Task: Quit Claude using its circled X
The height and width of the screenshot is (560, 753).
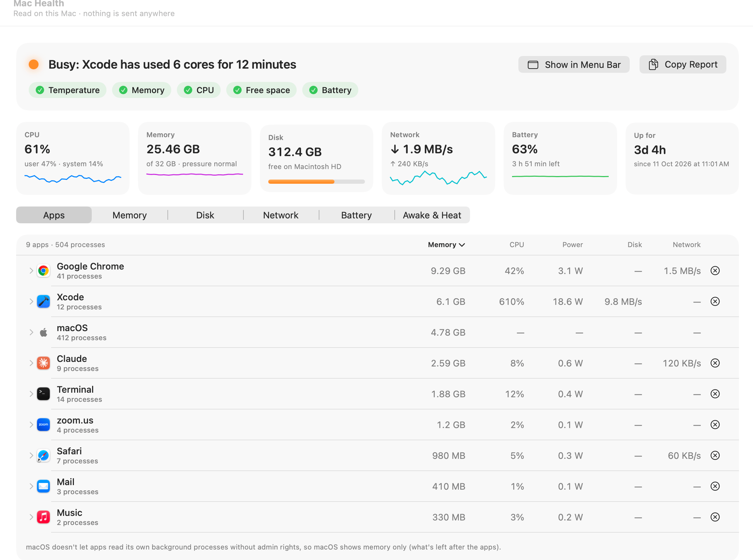Action: 715,363
